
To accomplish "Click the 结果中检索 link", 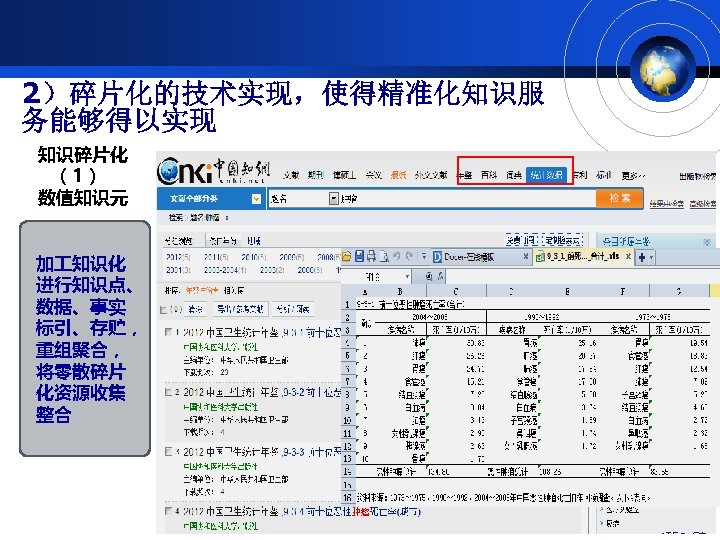I will point(666,203).
